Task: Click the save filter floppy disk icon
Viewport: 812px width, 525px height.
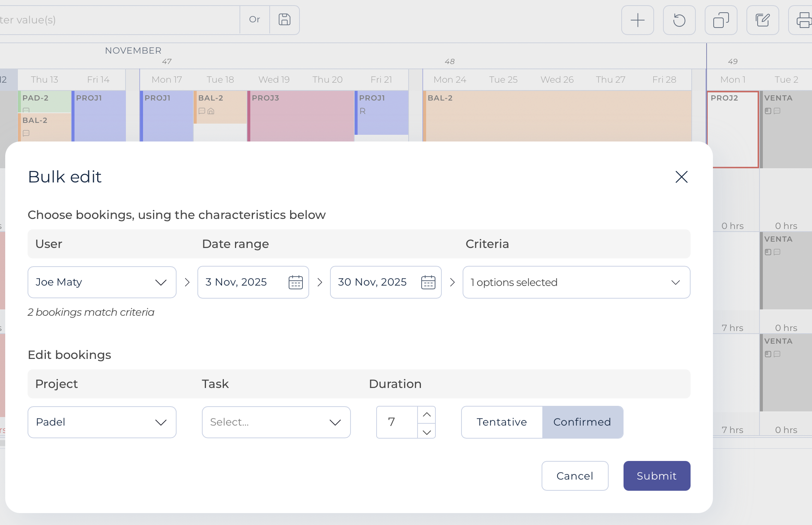Action: [284, 20]
